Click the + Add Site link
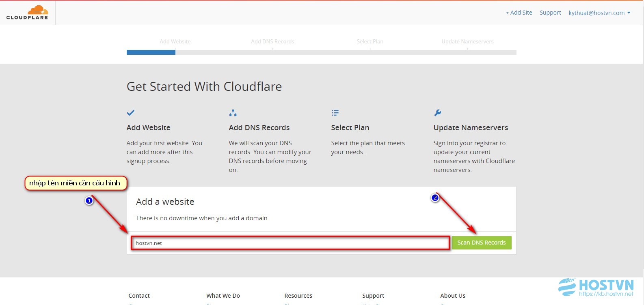Image resolution: width=644 pixels, height=305 pixels. click(x=519, y=13)
